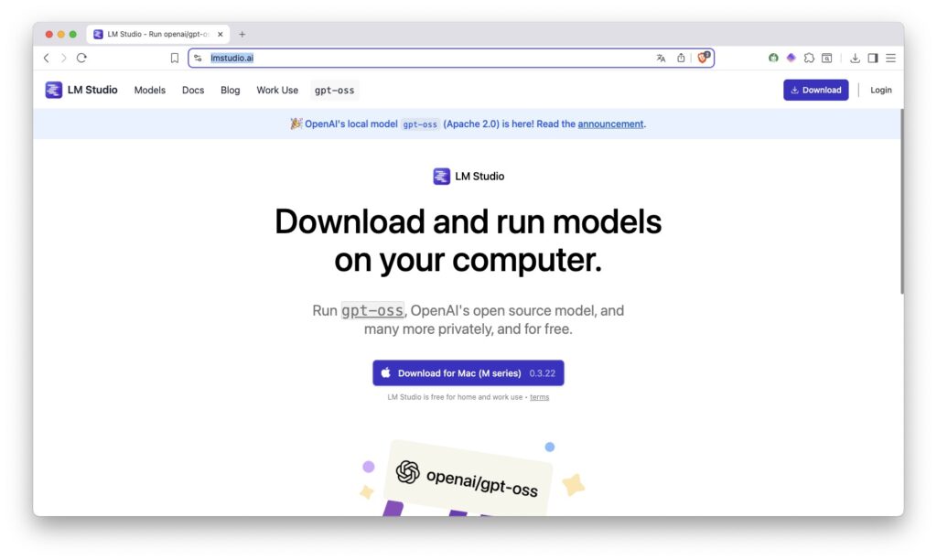Viewport: 937px width, 560px height.
Task: Click the Download button in the navbar
Action: point(815,90)
